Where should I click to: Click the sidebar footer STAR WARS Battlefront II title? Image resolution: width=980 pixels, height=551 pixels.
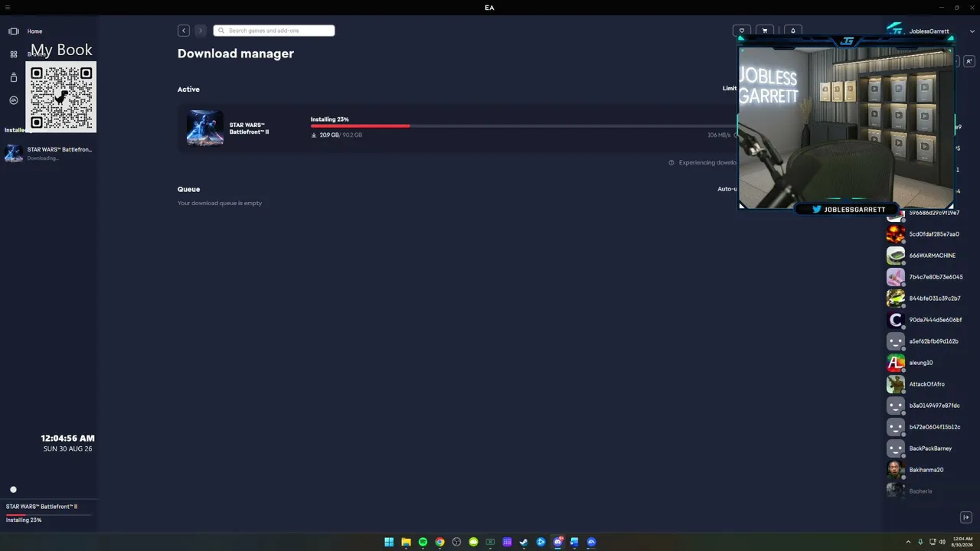(41, 507)
